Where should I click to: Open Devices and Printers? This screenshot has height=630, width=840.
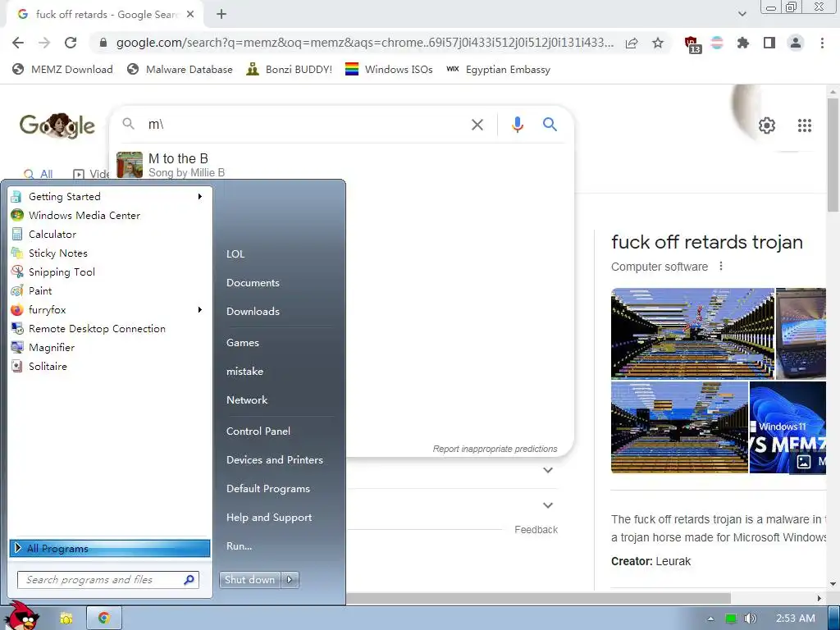tap(275, 459)
